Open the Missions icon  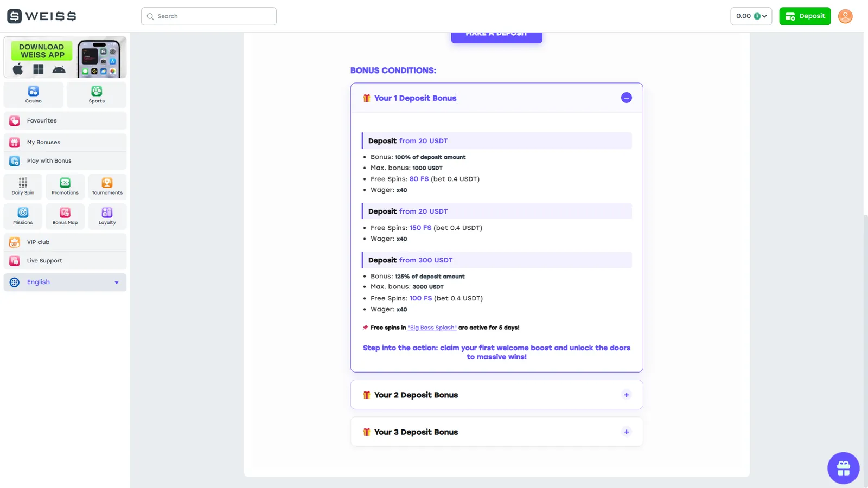click(x=23, y=213)
